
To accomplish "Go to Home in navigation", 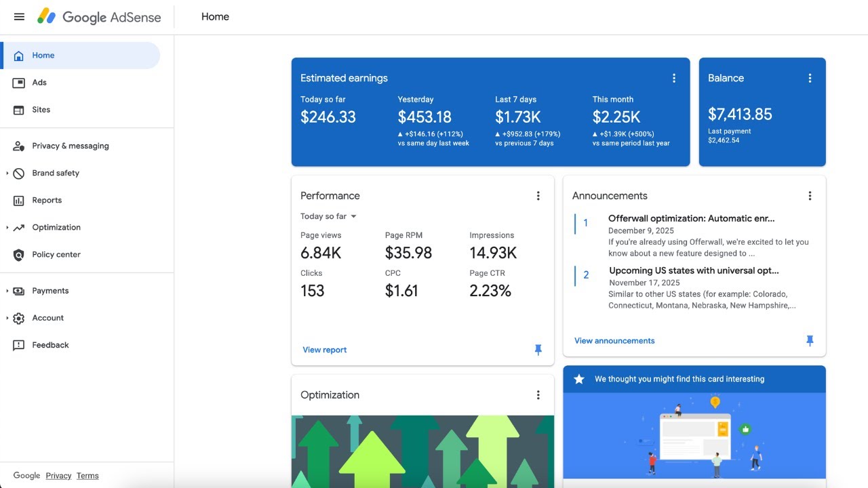I will click(x=81, y=56).
